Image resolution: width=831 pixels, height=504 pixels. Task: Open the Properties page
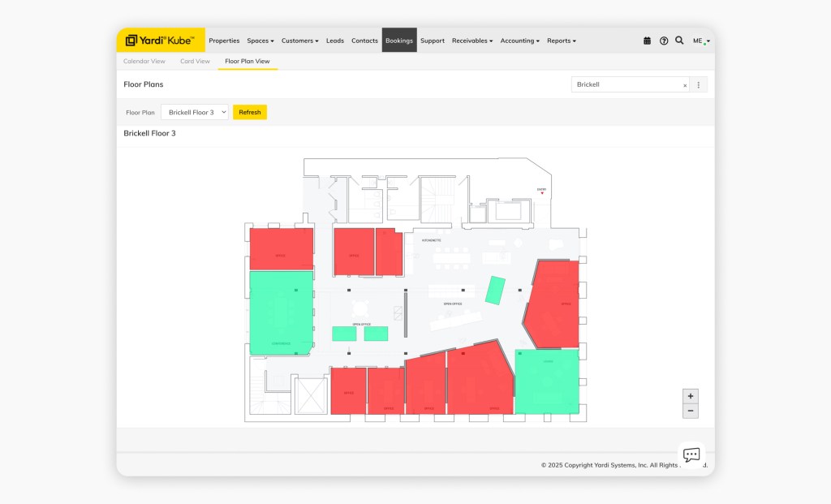(224, 41)
